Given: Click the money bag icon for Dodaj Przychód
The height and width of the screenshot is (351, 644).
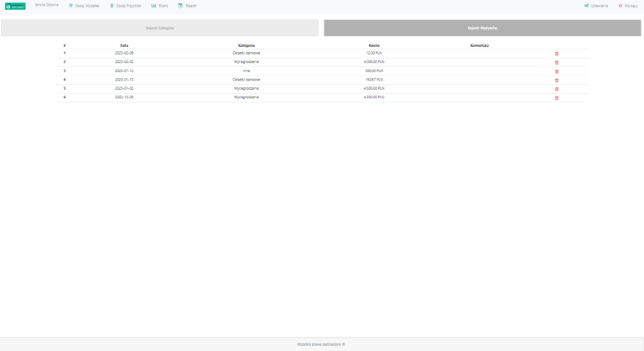Looking at the screenshot, I should pyautogui.click(x=112, y=6).
